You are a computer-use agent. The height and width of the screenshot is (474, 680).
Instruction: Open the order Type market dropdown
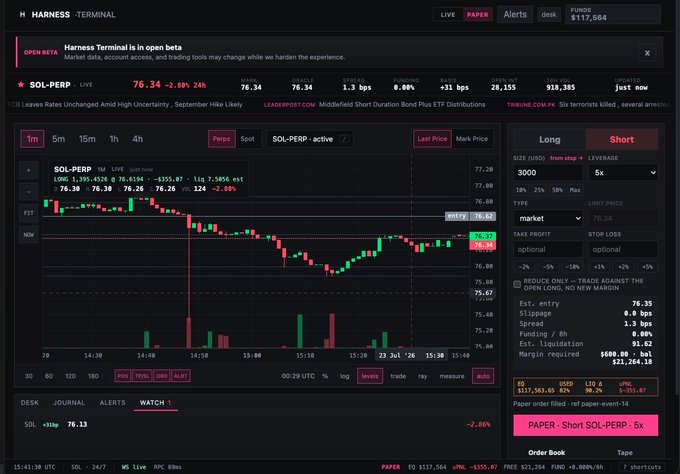tap(548, 219)
